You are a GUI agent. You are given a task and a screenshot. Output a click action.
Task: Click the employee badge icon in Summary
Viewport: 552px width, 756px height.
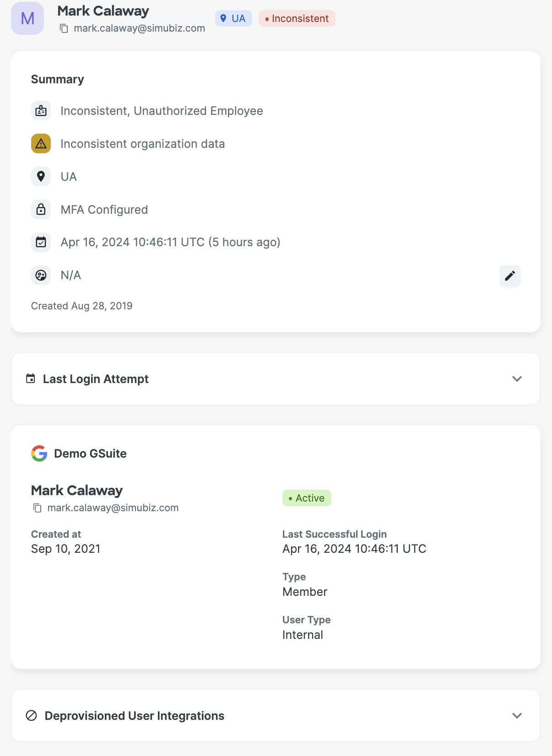[41, 111]
